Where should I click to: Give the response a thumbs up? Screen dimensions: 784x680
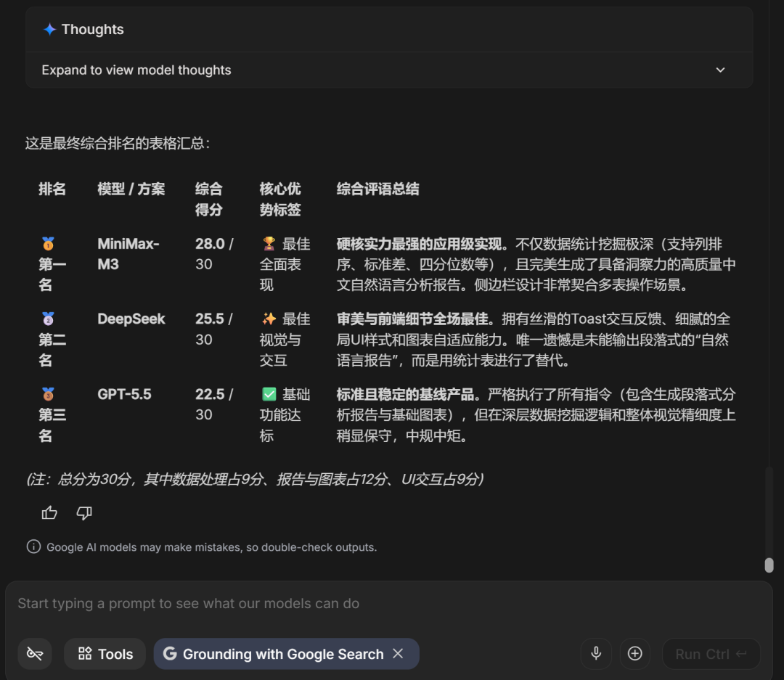(x=49, y=513)
